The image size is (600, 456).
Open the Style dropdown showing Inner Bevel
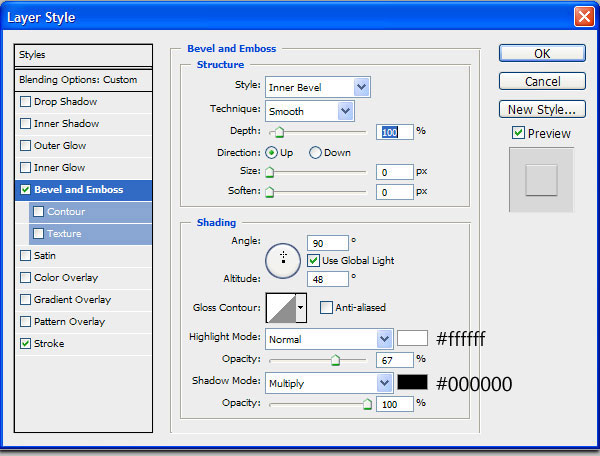click(318, 87)
